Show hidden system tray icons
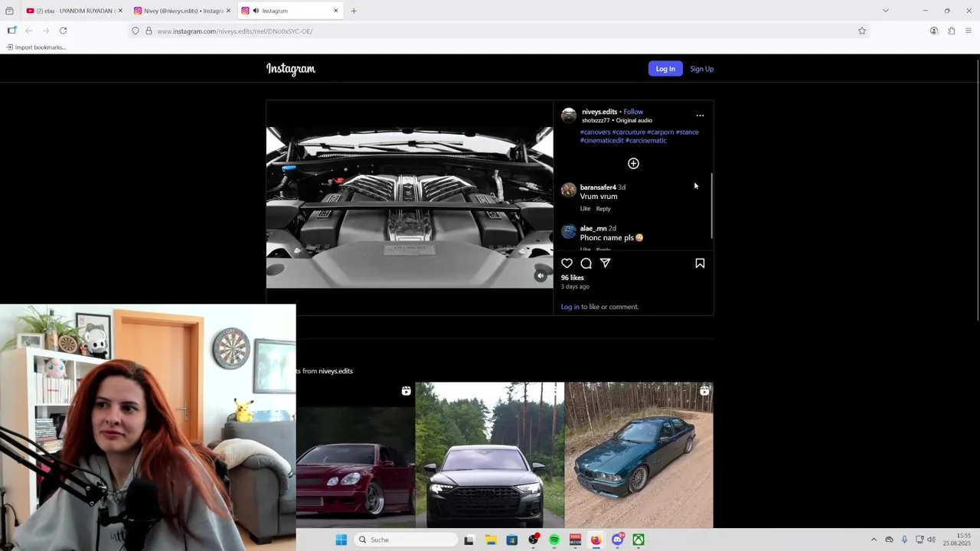This screenshot has width=980, height=551. pyautogui.click(x=874, y=540)
